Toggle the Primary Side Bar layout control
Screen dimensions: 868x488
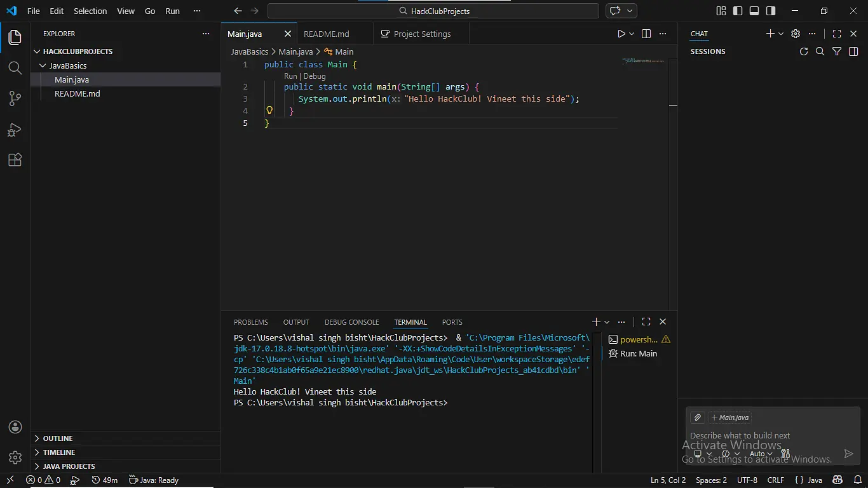pos(738,11)
